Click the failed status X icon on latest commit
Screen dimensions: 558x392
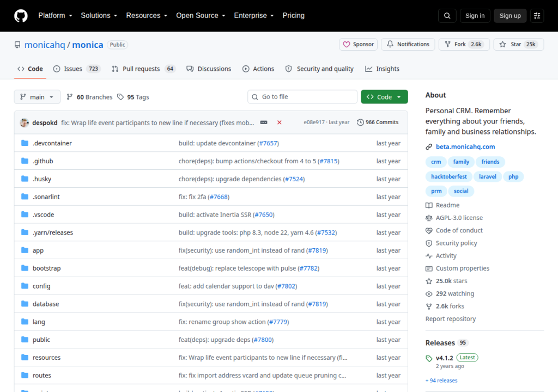click(x=280, y=122)
